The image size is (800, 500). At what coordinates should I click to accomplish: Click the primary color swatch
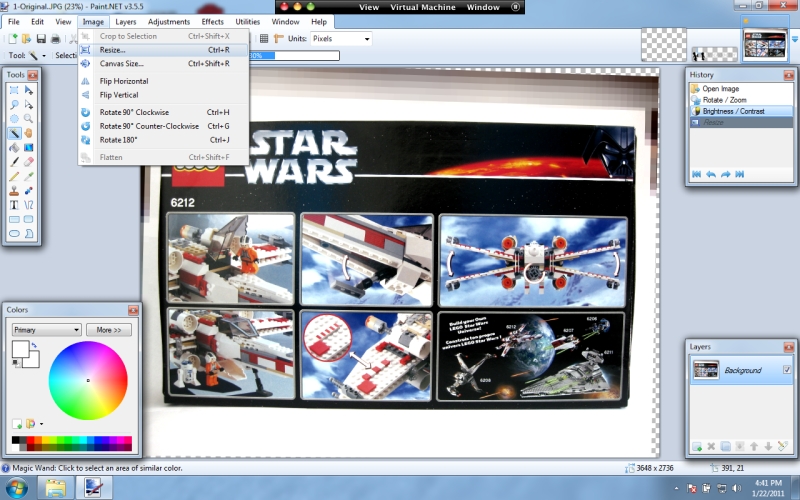(20, 349)
